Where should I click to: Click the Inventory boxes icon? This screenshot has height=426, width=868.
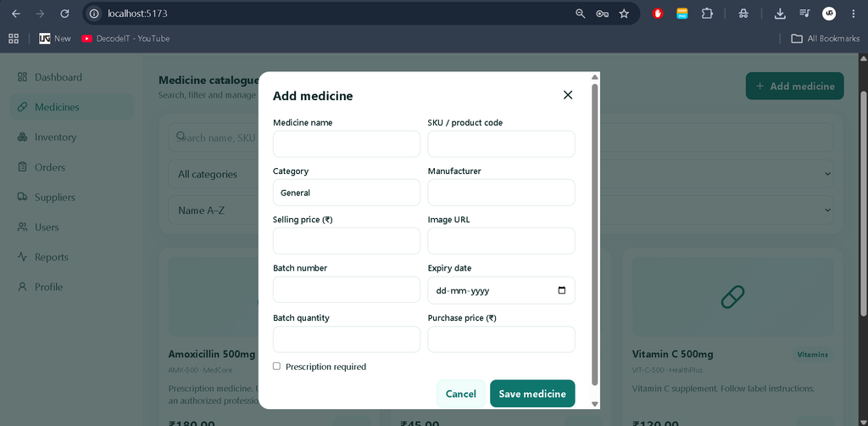point(22,137)
